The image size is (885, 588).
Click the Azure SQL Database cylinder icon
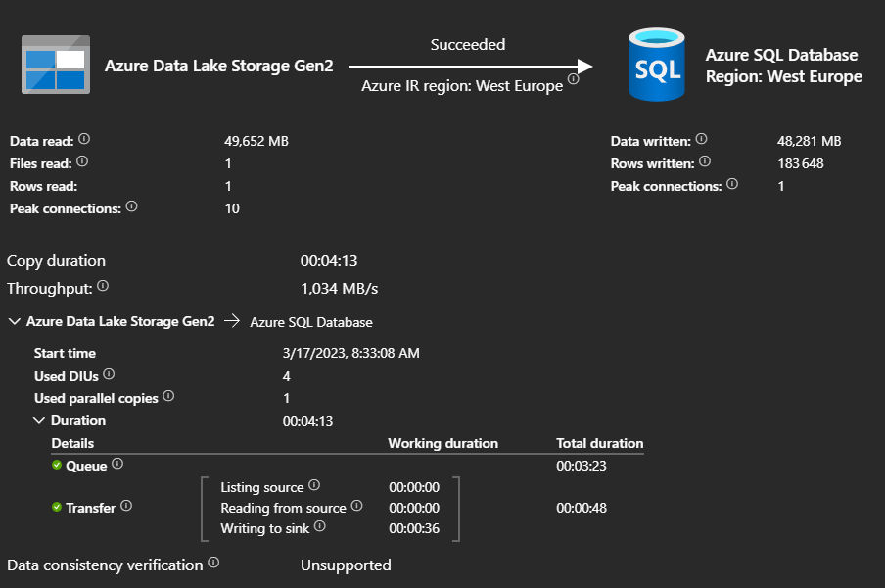tap(657, 65)
